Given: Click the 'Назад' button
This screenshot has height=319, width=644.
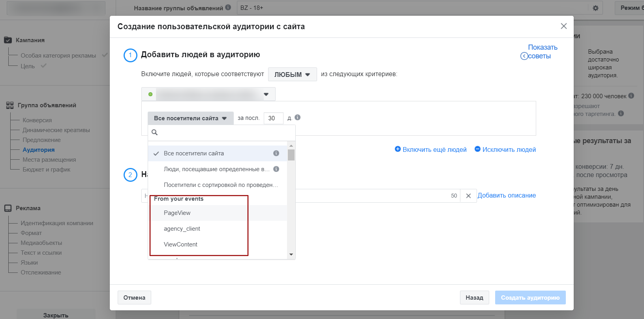Looking at the screenshot, I should pos(474,298).
